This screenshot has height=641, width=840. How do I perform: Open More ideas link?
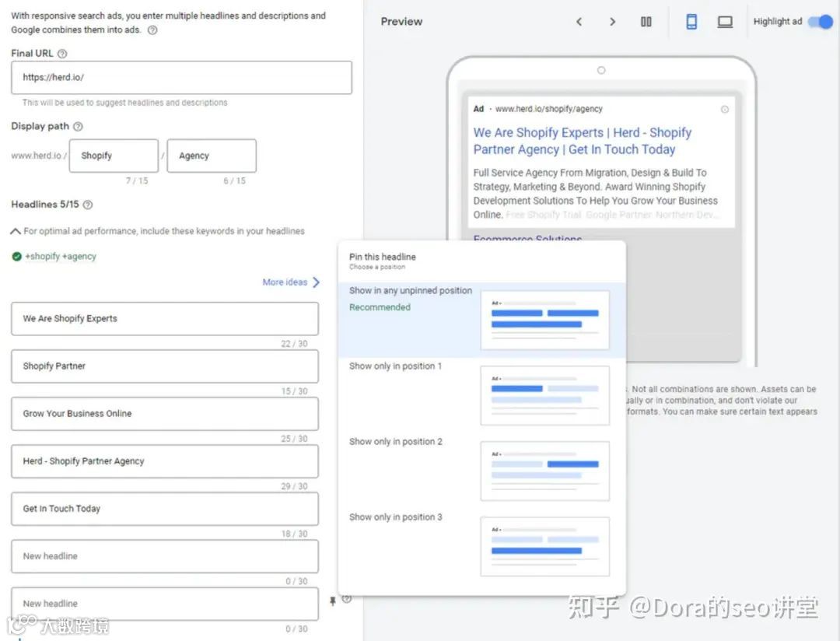(285, 282)
